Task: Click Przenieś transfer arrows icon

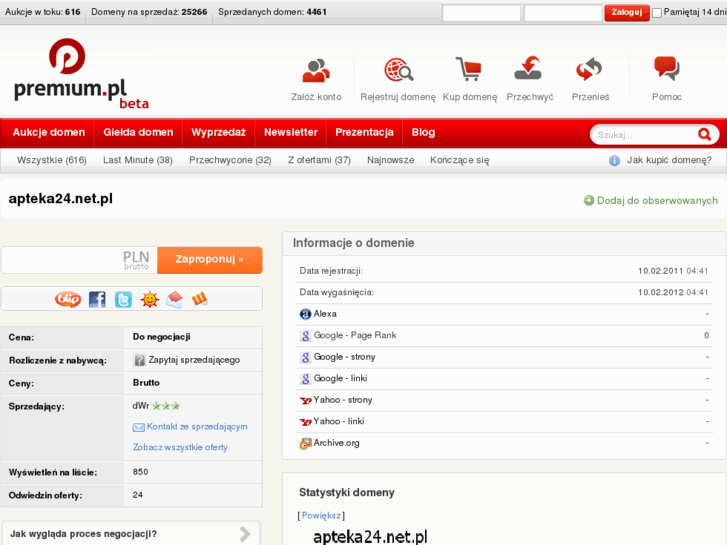Action: (x=589, y=69)
